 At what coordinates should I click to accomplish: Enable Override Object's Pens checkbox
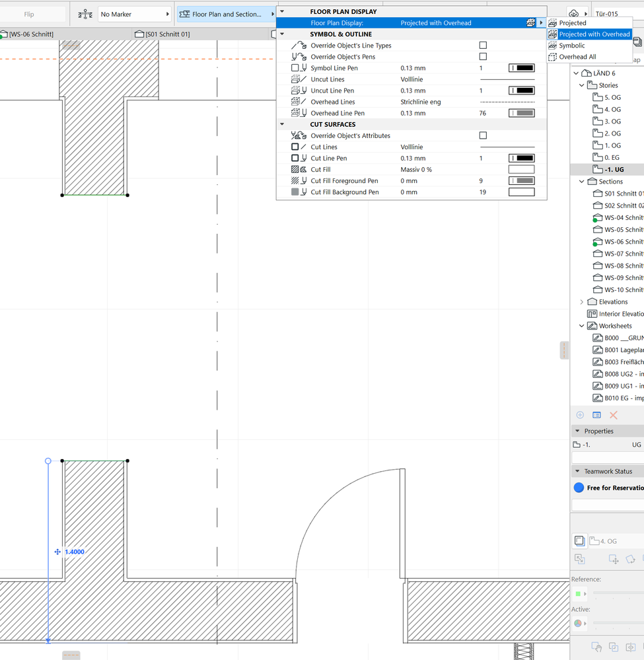point(483,56)
